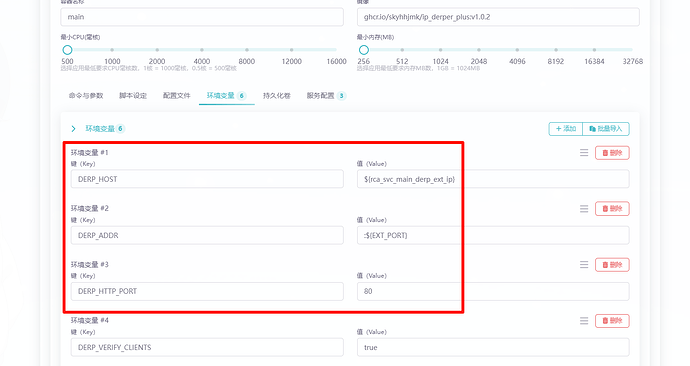Set memory slider to 2048 mark
This screenshot has width=690, height=366.
point(479,50)
